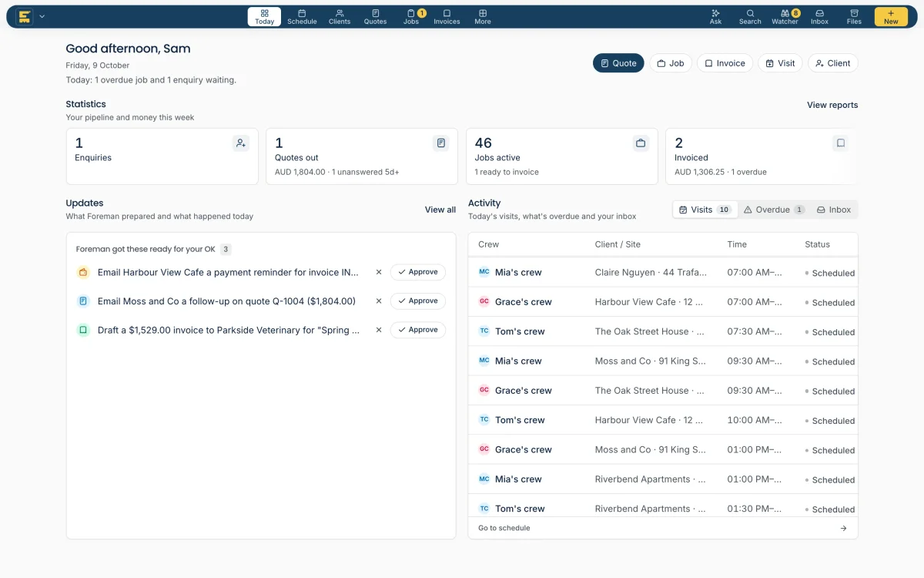
Task: Approve the Harbour View Cafe payment reminder
Action: [x=417, y=272]
